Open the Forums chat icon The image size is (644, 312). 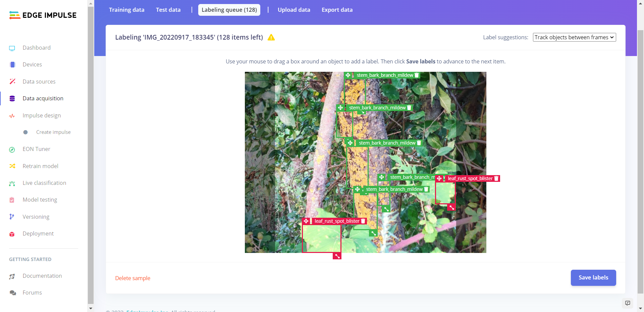tap(13, 293)
